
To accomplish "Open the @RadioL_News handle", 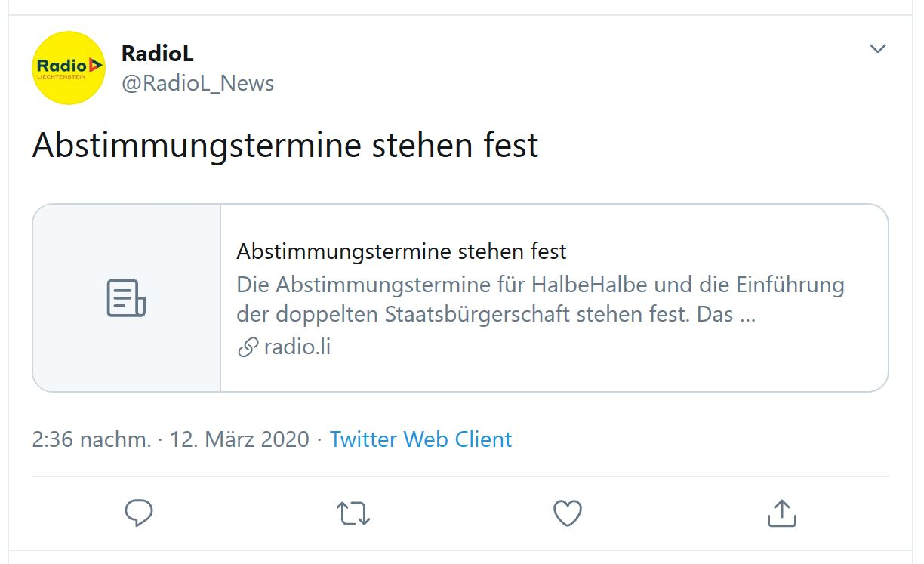I will point(198,83).
